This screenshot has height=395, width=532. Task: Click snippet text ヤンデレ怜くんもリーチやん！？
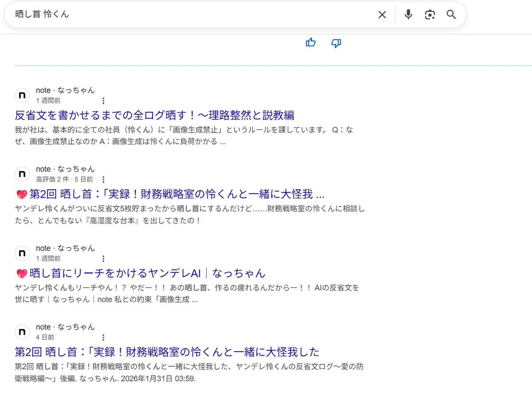(x=187, y=293)
